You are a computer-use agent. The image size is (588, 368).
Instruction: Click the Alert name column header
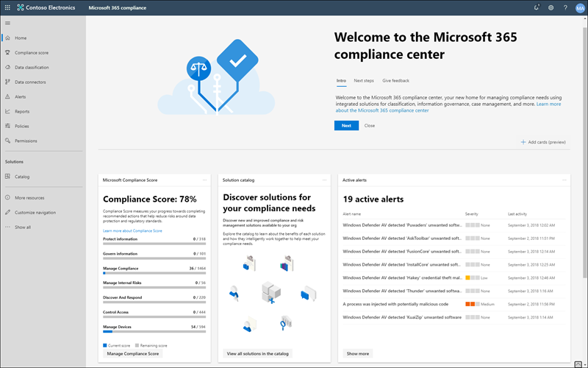pyautogui.click(x=352, y=214)
